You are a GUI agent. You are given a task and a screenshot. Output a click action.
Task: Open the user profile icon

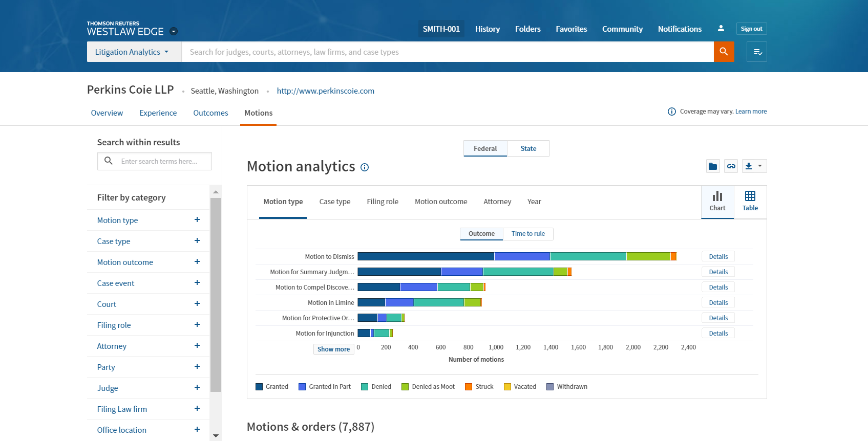click(721, 29)
